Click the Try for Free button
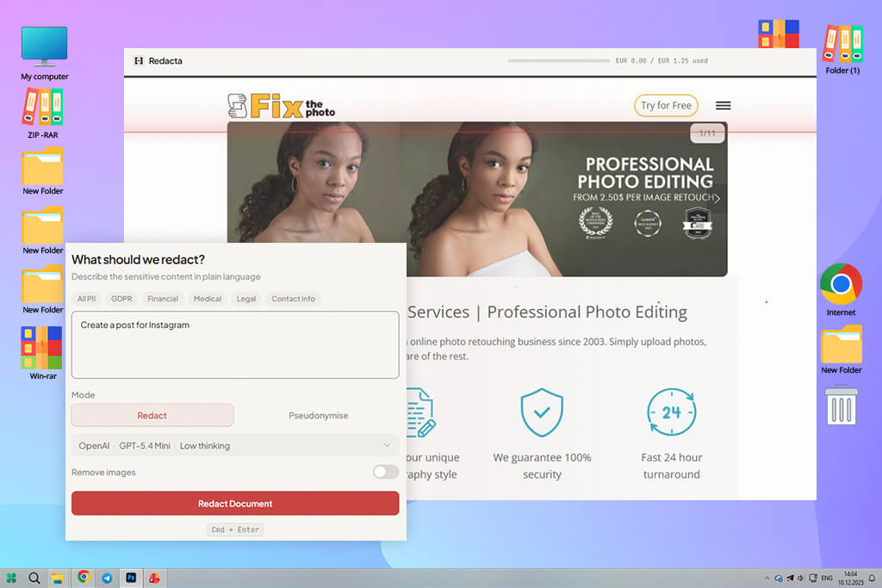The width and height of the screenshot is (882, 588). [x=666, y=105]
